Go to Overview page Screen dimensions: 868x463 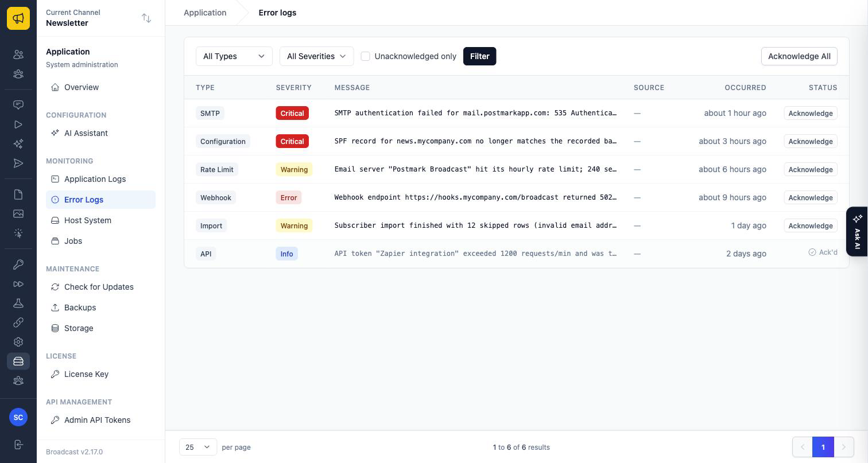[x=100, y=87]
